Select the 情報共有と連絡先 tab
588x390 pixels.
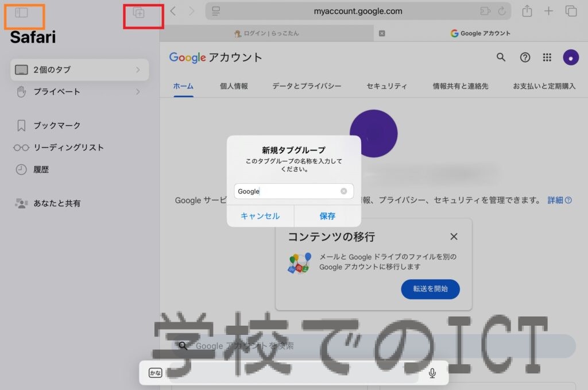point(461,86)
